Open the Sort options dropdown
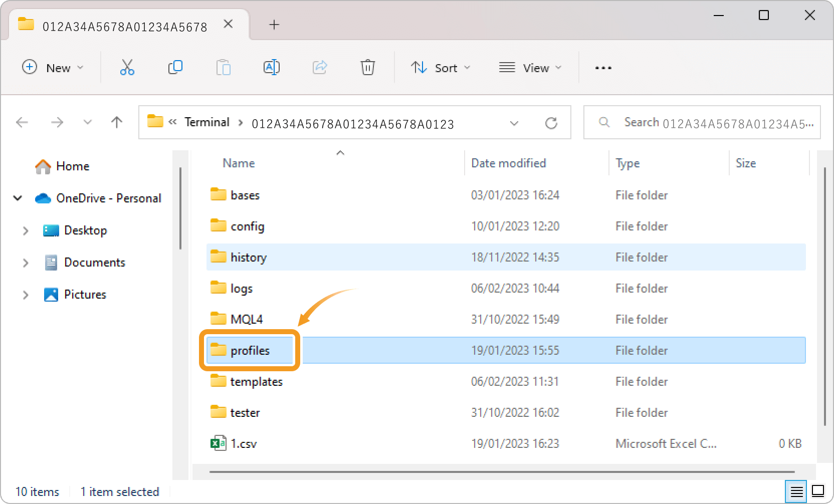The height and width of the screenshot is (504, 834). point(441,68)
